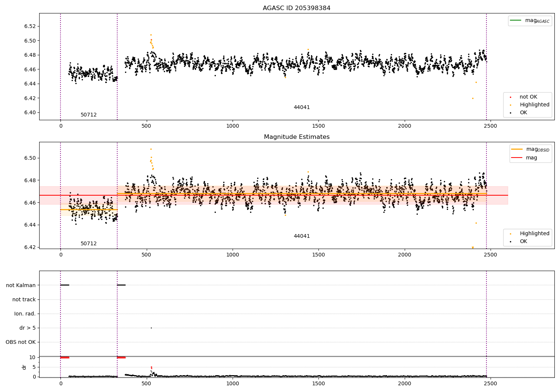The width and height of the screenshot is (560, 392).
Task: Click the 6.46 y-tick in the middle plot
Action: pos(30,203)
